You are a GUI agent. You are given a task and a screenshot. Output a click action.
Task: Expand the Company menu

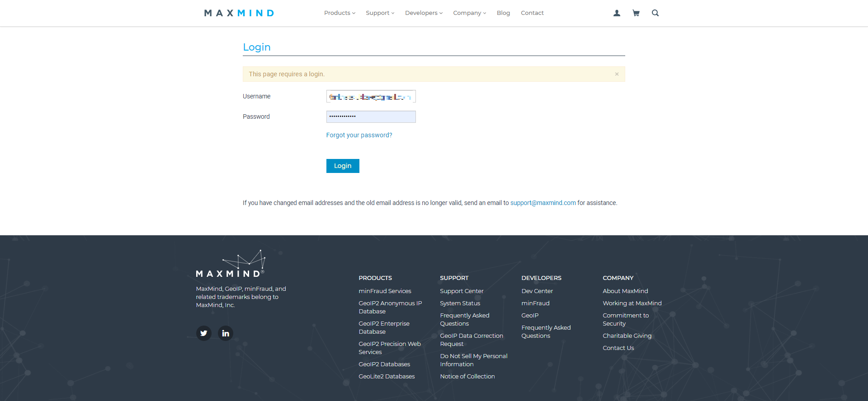pyautogui.click(x=470, y=13)
